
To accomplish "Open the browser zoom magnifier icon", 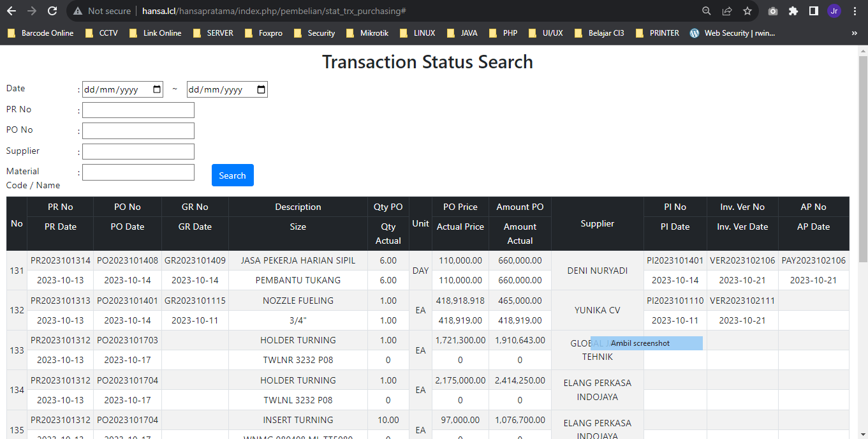I will pos(707,11).
